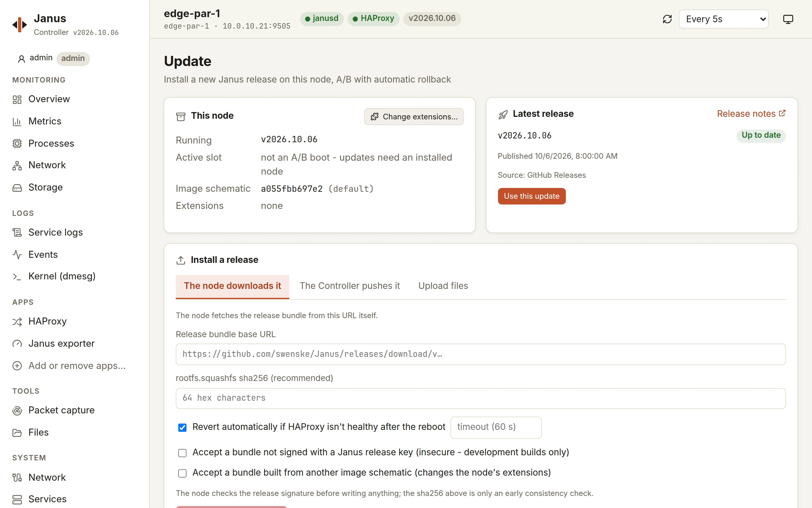The width and height of the screenshot is (812, 508).
Task: Open the Events activity icon
Action: 17,255
